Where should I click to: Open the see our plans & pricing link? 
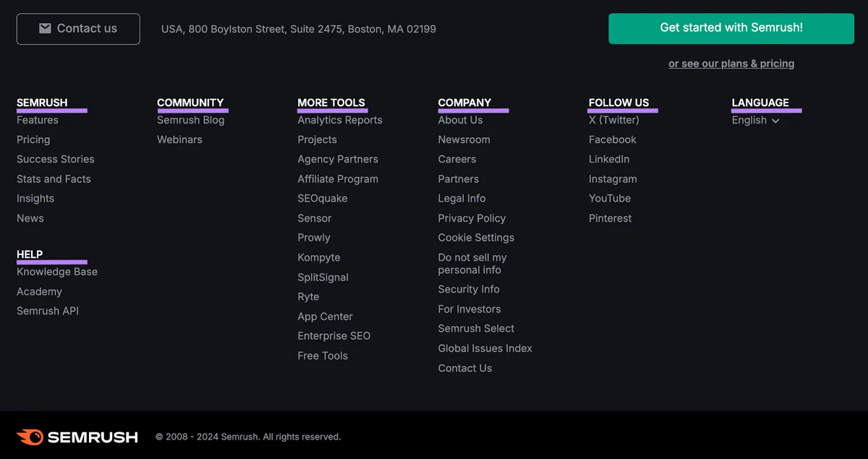731,64
